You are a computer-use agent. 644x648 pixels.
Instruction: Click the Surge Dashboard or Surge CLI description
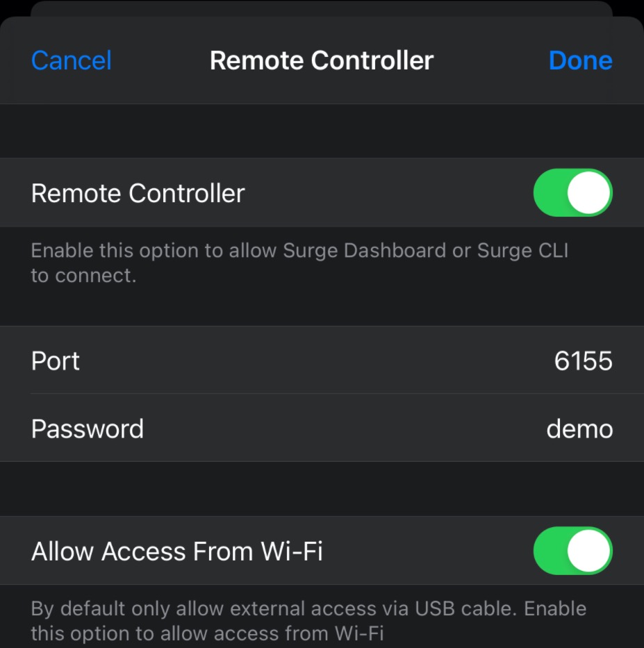point(299,263)
